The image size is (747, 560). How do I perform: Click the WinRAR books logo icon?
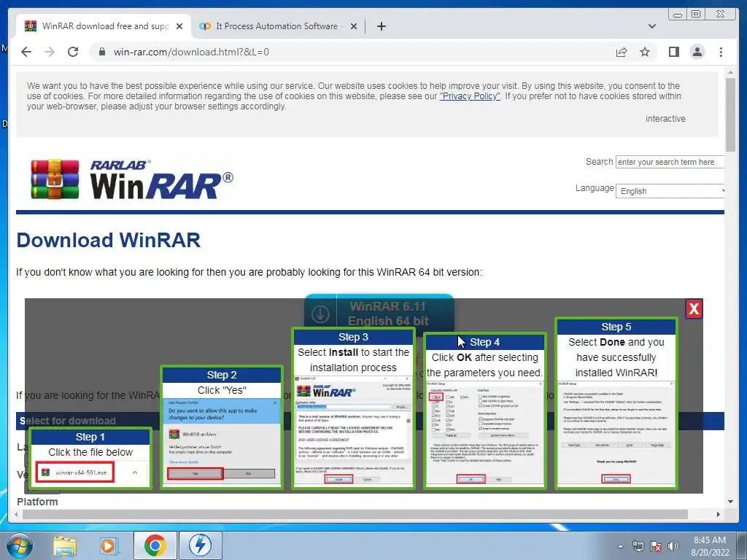click(55, 179)
